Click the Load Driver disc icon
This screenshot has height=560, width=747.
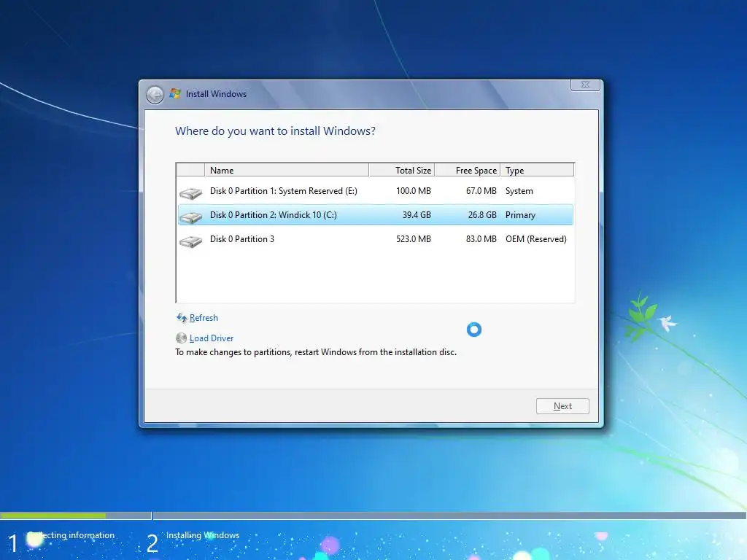[181, 338]
